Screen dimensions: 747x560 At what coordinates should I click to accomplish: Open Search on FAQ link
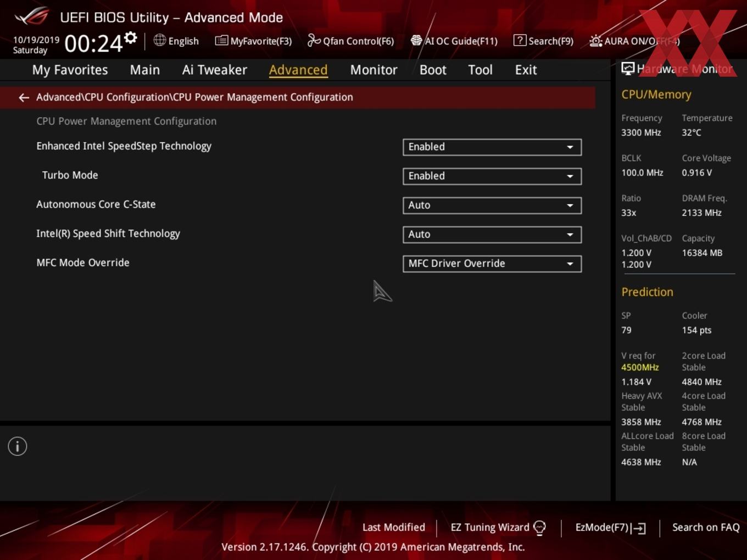tap(706, 527)
